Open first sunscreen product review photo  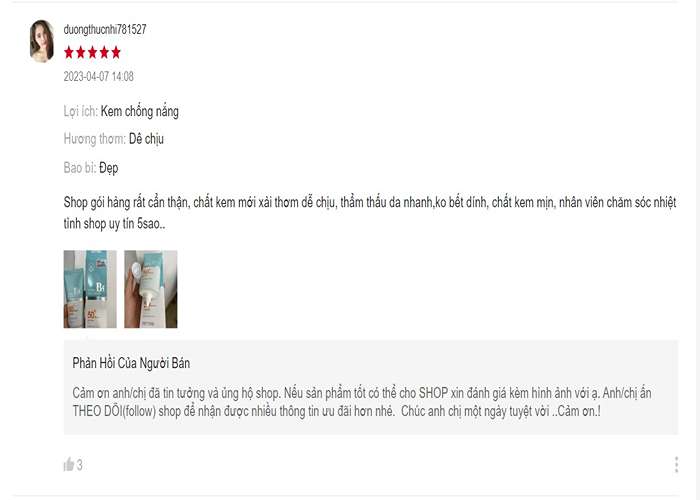click(x=90, y=289)
